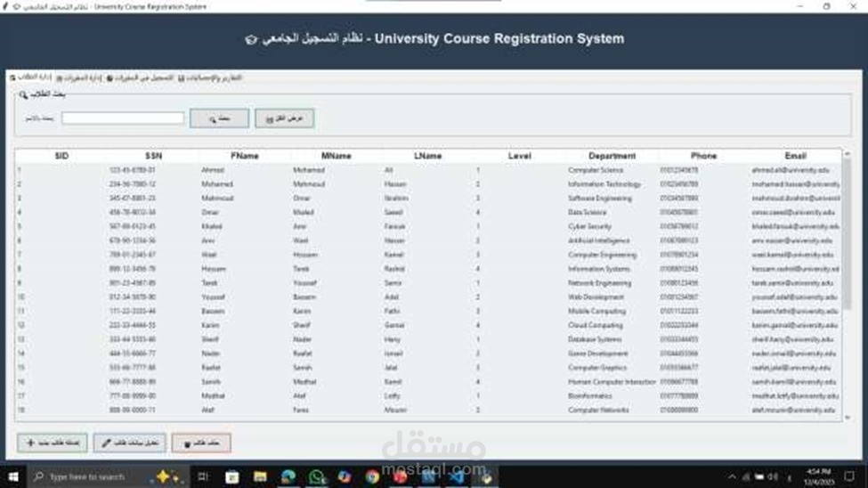Click the بحث search button
Image resolution: width=868 pixels, height=488 pixels.
pos(219,118)
